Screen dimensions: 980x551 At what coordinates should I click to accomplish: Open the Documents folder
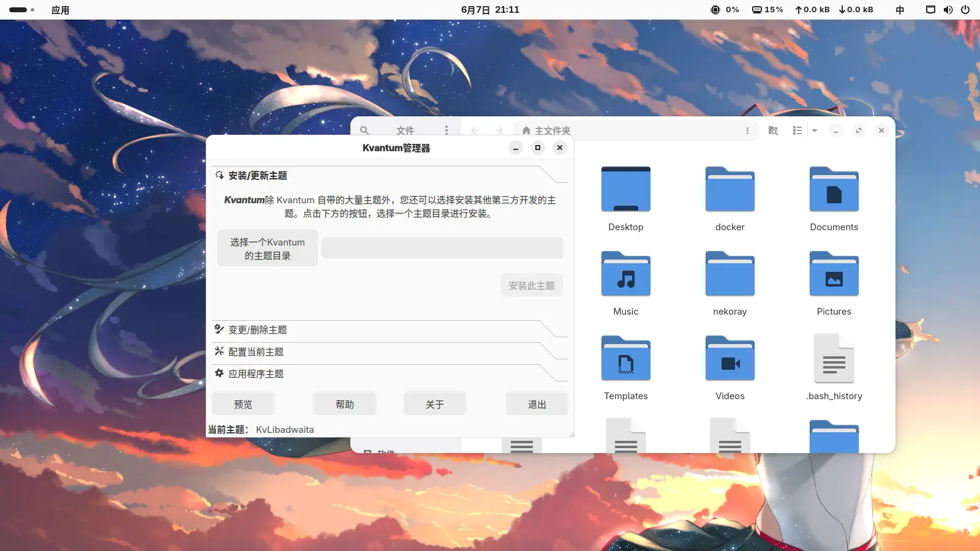(834, 189)
